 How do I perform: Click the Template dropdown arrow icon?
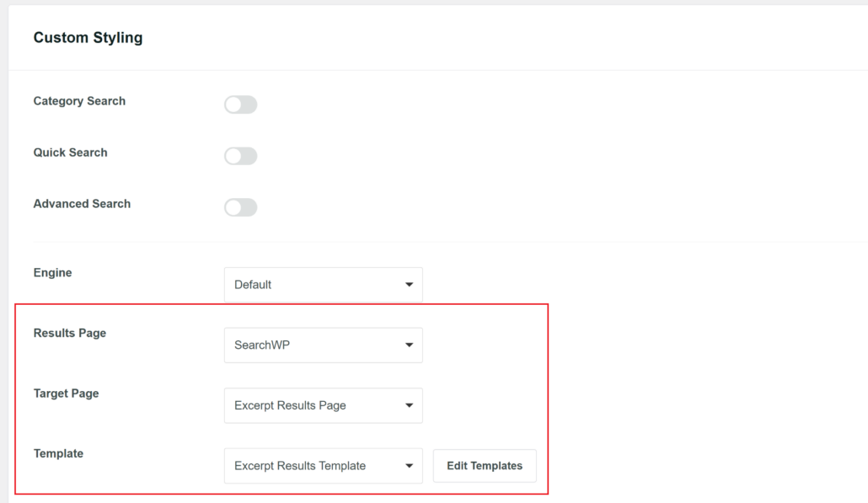coord(409,465)
